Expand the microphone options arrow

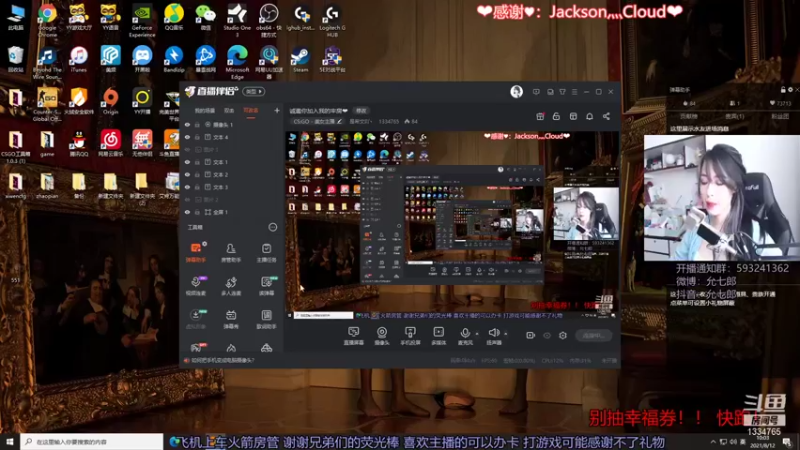pos(477,334)
